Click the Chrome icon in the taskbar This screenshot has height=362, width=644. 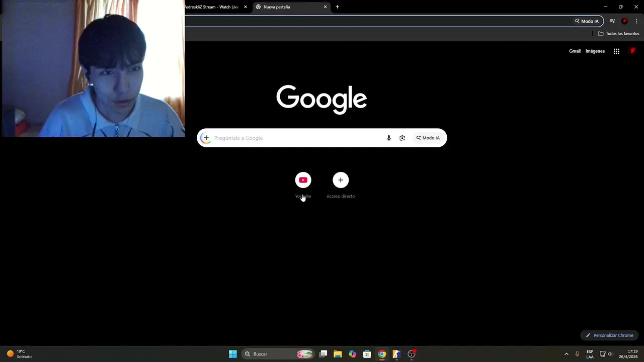382,354
